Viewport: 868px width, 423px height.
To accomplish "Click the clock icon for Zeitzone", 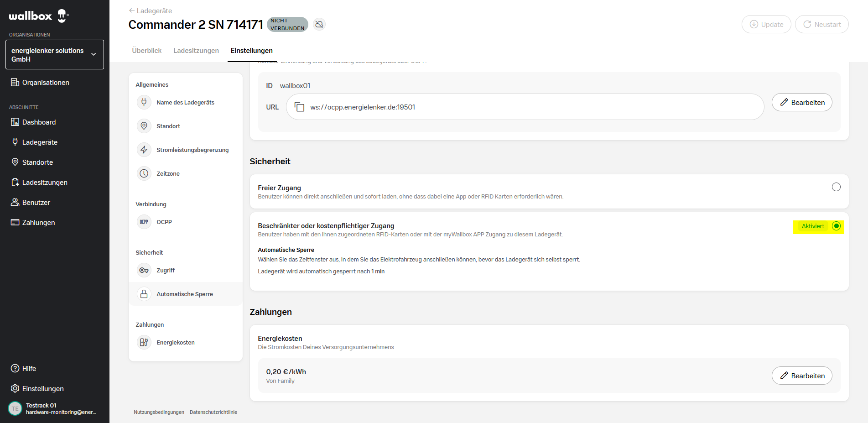I will click(144, 173).
